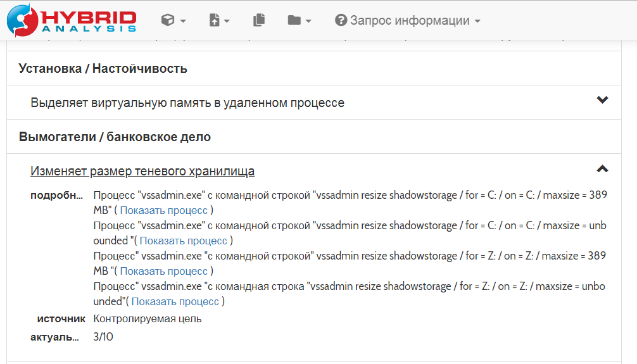The height and width of the screenshot is (364, 637).
Task: Click the truncated подробн... field label
Action: click(x=56, y=195)
